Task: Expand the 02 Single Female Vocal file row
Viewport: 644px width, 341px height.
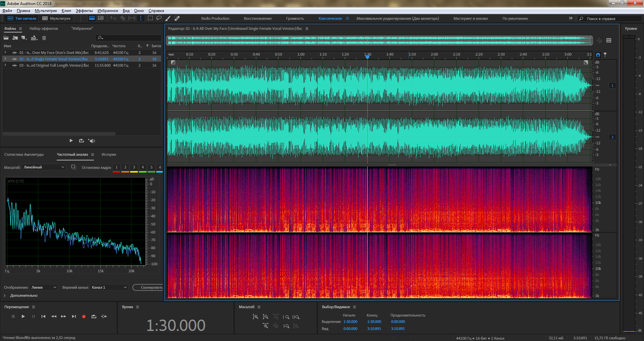Action: [x=5, y=59]
